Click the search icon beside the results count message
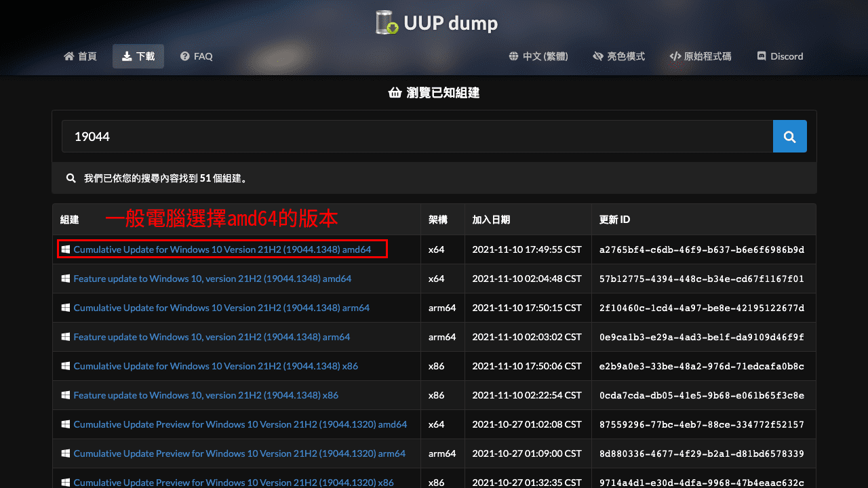The height and width of the screenshot is (488, 868). tap(71, 178)
